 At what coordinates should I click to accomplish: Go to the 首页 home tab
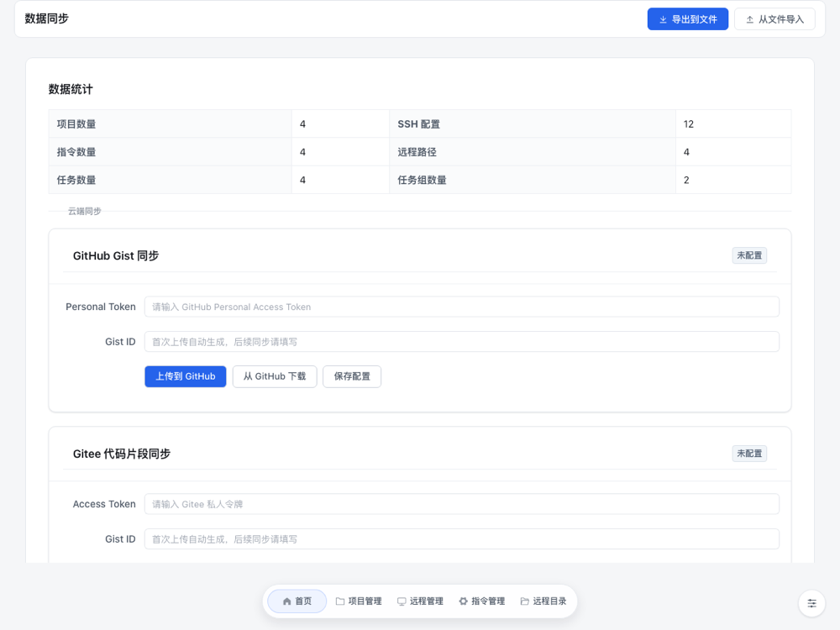(x=297, y=601)
